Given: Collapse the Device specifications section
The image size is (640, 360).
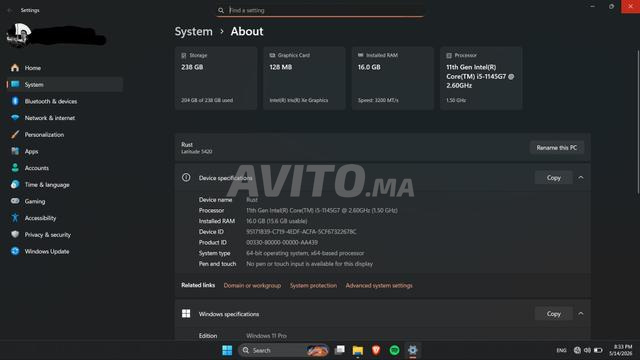Looking at the screenshot, I should pos(581,178).
